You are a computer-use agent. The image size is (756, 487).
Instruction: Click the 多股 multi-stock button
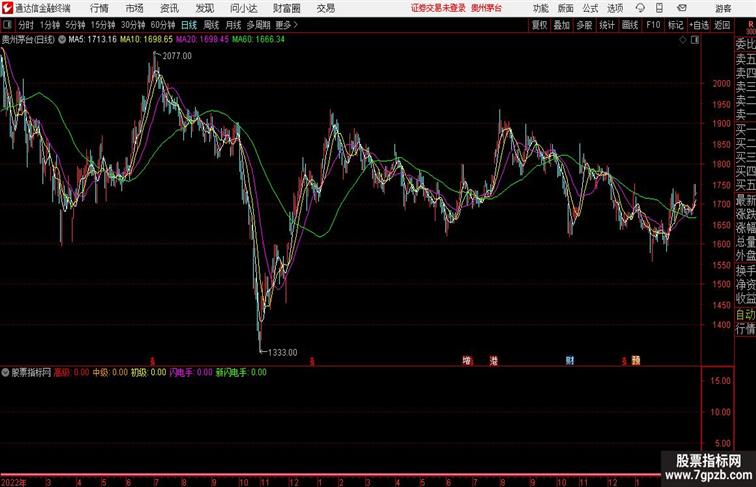click(584, 25)
